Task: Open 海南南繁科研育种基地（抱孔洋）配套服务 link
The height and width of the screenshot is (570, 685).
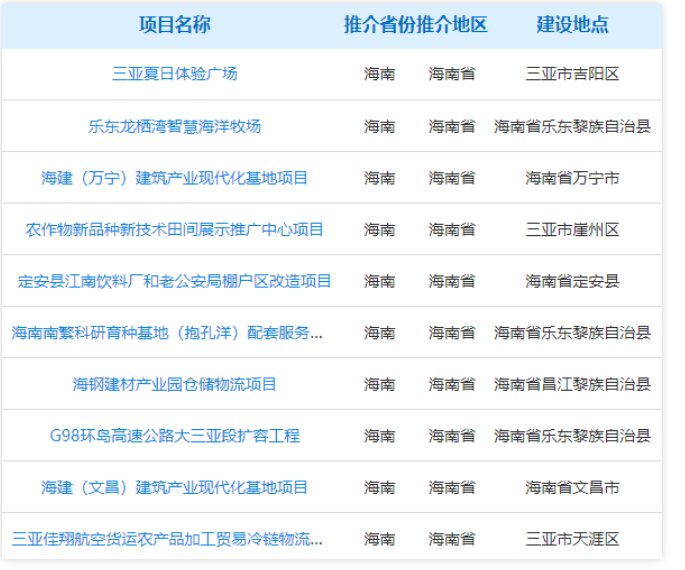Action: click(x=167, y=332)
